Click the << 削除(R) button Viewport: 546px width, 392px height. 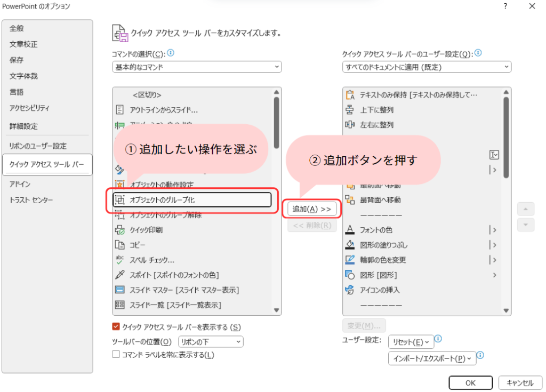coord(311,226)
